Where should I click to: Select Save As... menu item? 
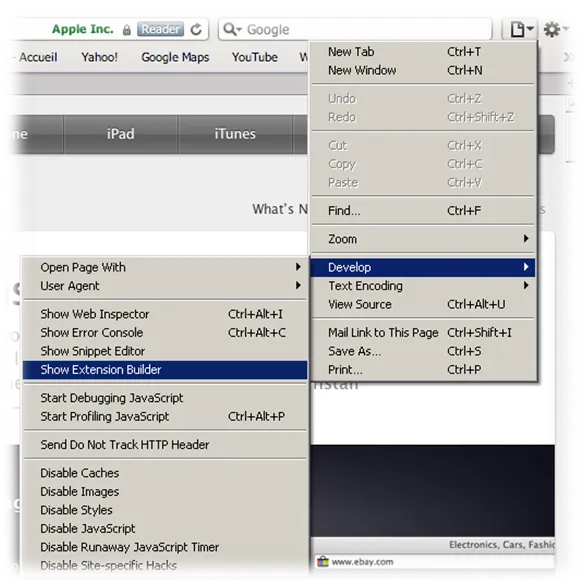pos(422,351)
